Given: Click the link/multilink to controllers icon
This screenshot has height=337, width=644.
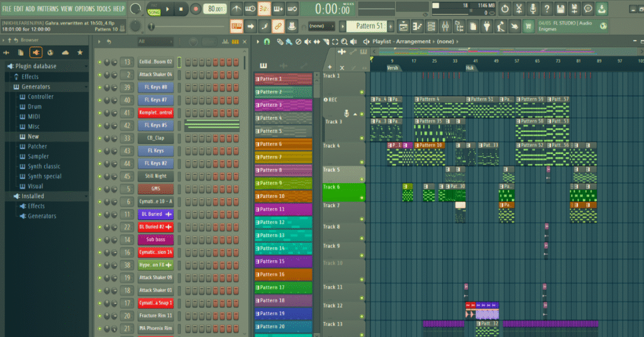Looking at the screenshot, I should [x=278, y=26].
